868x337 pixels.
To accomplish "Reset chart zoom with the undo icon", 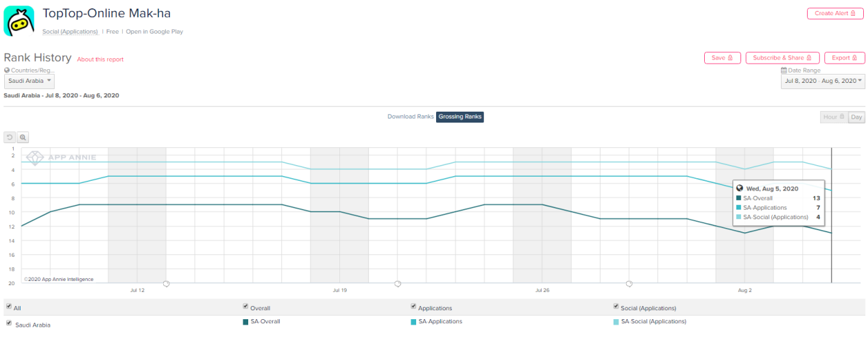I will pyautogui.click(x=10, y=137).
